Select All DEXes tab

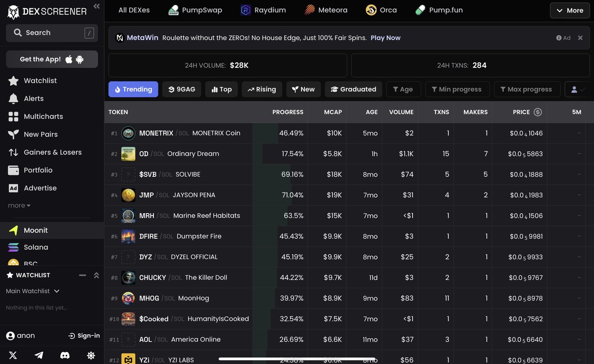(x=134, y=10)
